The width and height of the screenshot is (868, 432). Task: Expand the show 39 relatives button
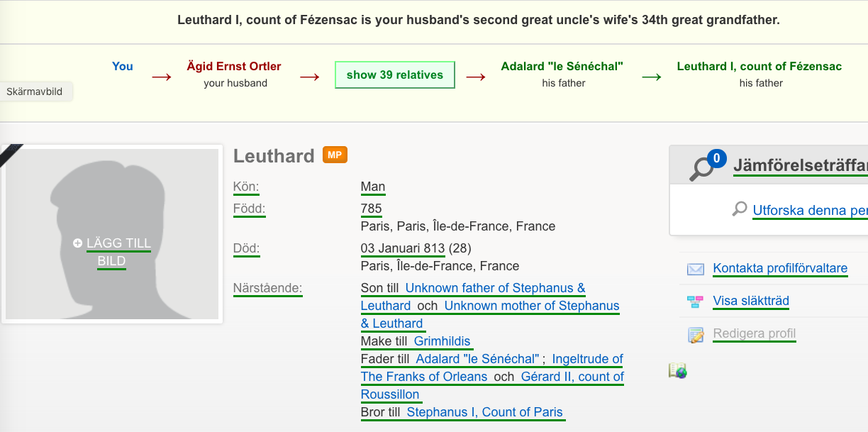tap(395, 74)
